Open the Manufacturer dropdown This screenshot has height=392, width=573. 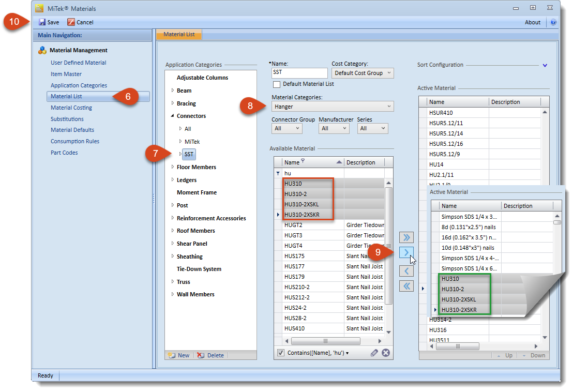pyautogui.click(x=334, y=129)
